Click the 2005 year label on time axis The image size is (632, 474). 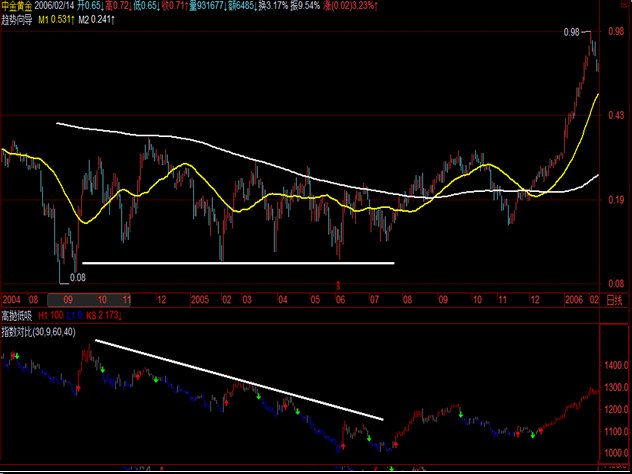click(x=200, y=299)
